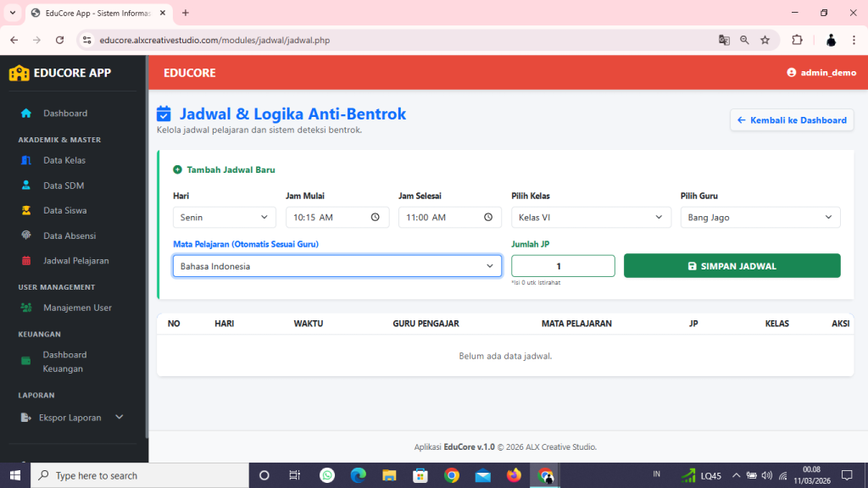Open the admin_demo account menu
The width and height of the screenshot is (868, 488).
(820, 73)
